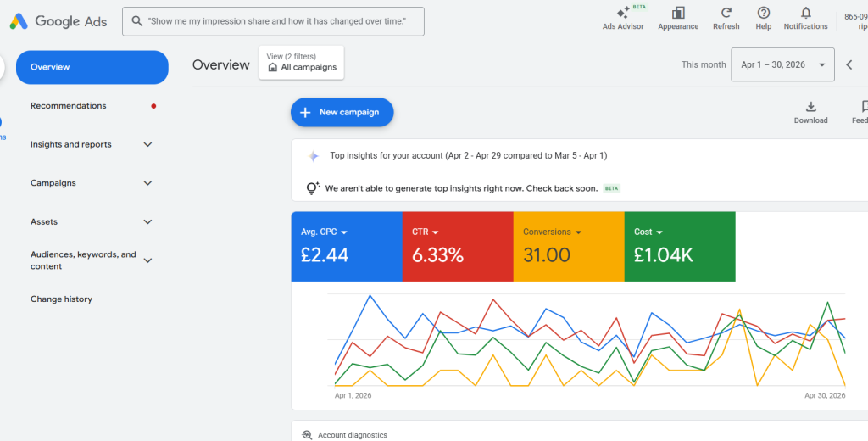This screenshot has width=868, height=441.
Task: Open Appearance settings
Action: coord(678,18)
